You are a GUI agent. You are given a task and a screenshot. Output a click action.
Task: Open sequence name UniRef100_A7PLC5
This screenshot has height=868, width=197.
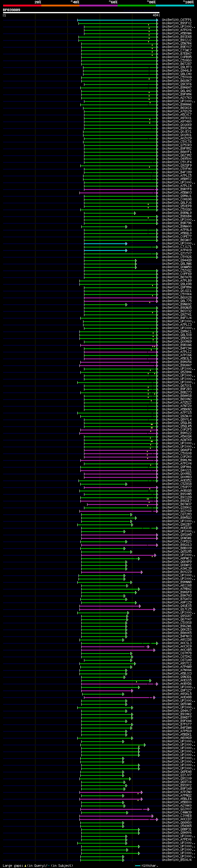(177, 176)
